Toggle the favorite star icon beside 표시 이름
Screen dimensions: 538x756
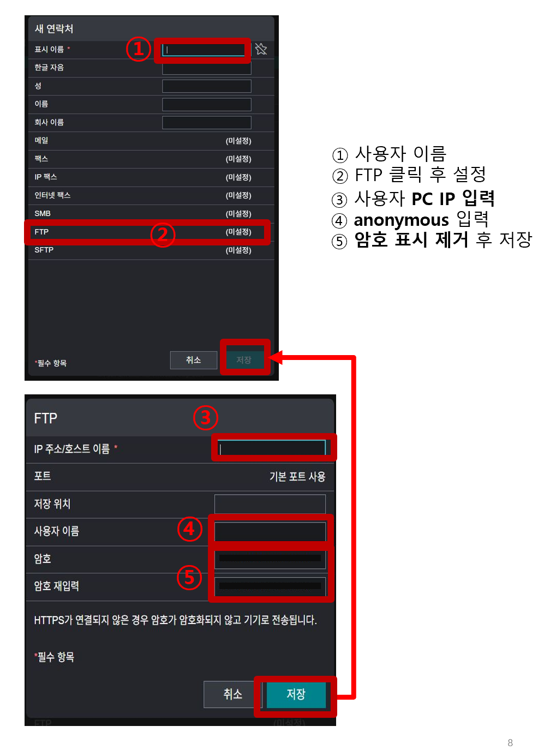[x=261, y=49]
